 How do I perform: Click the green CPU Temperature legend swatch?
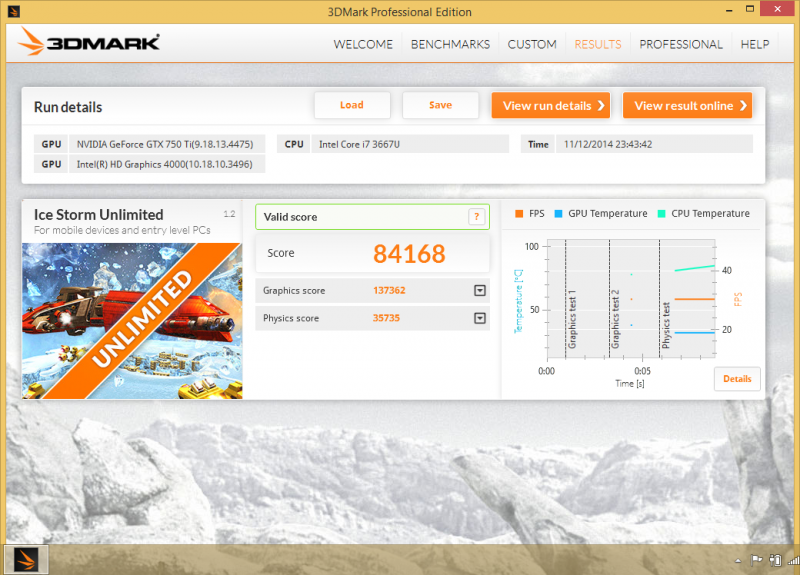661,214
